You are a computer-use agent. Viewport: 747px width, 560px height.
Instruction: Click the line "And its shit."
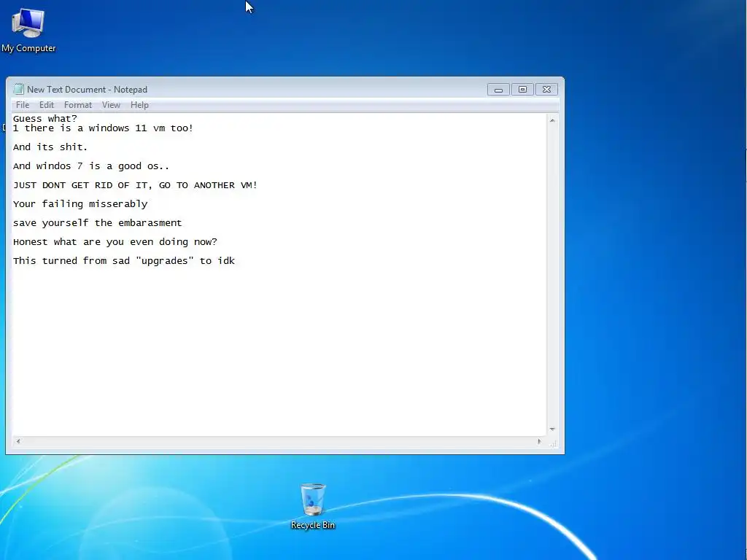(x=50, y=147)
